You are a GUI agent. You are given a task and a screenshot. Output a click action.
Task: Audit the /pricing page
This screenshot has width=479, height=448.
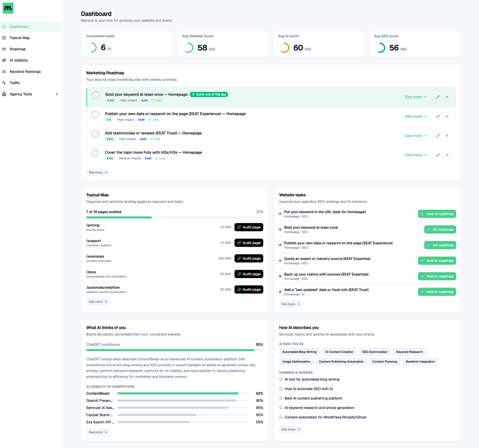tap(249, 227)
